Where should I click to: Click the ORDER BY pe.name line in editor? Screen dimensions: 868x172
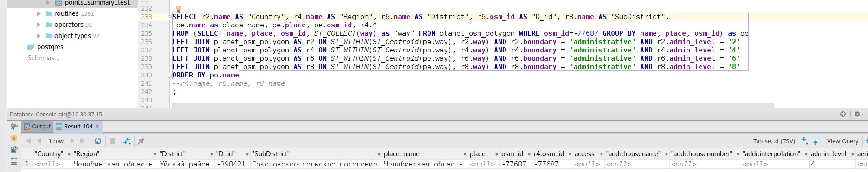[205, 75]
